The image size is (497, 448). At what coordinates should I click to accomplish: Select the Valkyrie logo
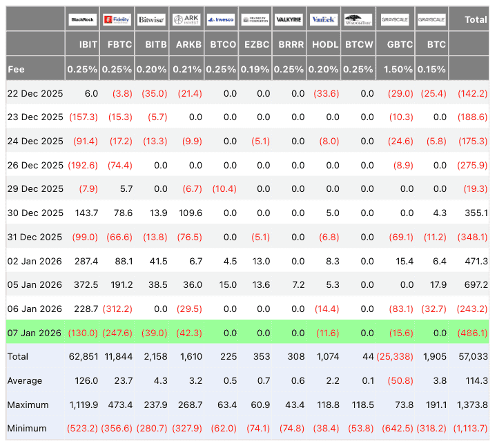289,20
